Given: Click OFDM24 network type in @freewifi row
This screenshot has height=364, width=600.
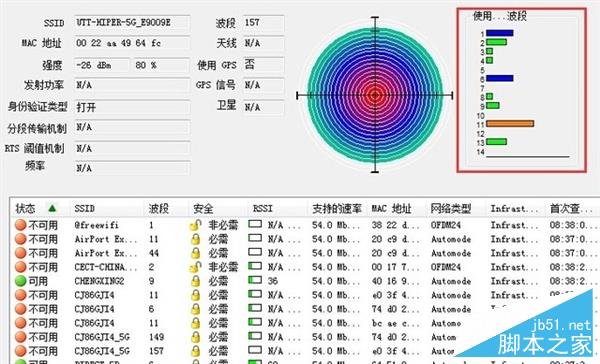Looking at the screenshot, I should pyautogui.click(x=446, y=225).
